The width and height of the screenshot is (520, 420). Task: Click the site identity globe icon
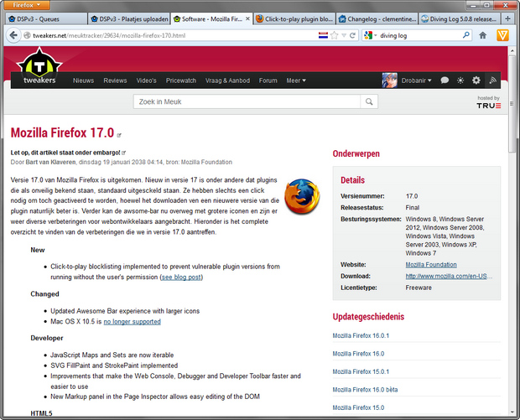27,35
